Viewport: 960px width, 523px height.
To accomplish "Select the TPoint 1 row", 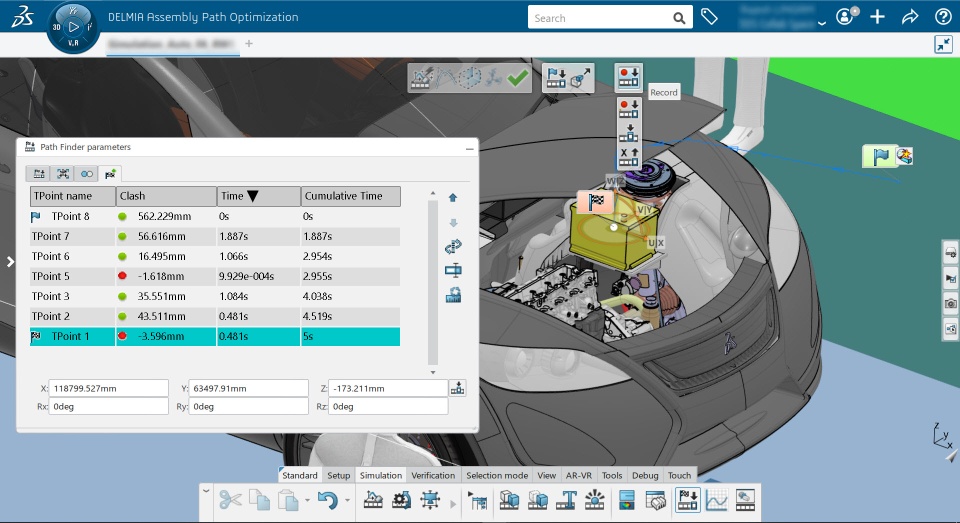I will [215, 336].
